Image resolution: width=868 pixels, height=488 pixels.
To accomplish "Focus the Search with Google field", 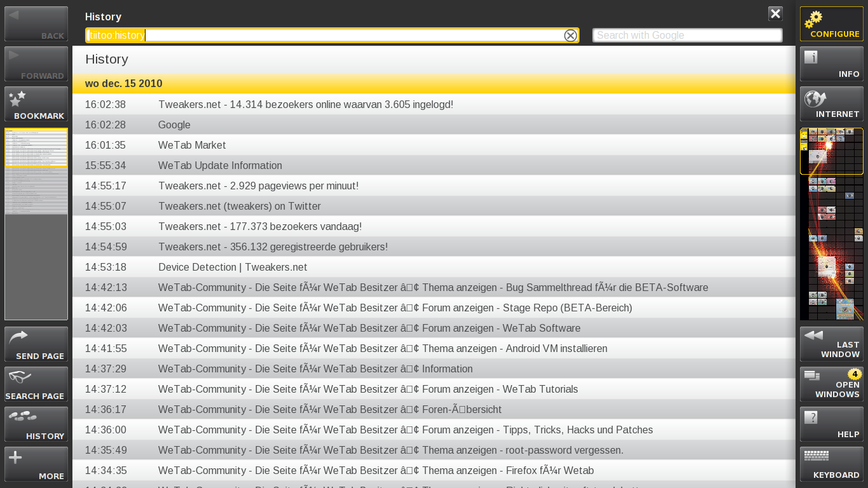I will point(688,36).
